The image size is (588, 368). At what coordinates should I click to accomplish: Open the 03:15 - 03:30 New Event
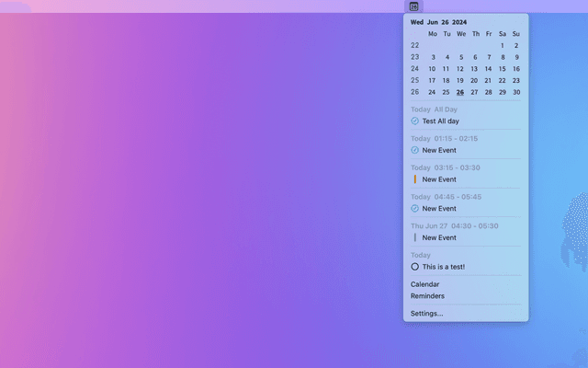(x=439, y=179)
